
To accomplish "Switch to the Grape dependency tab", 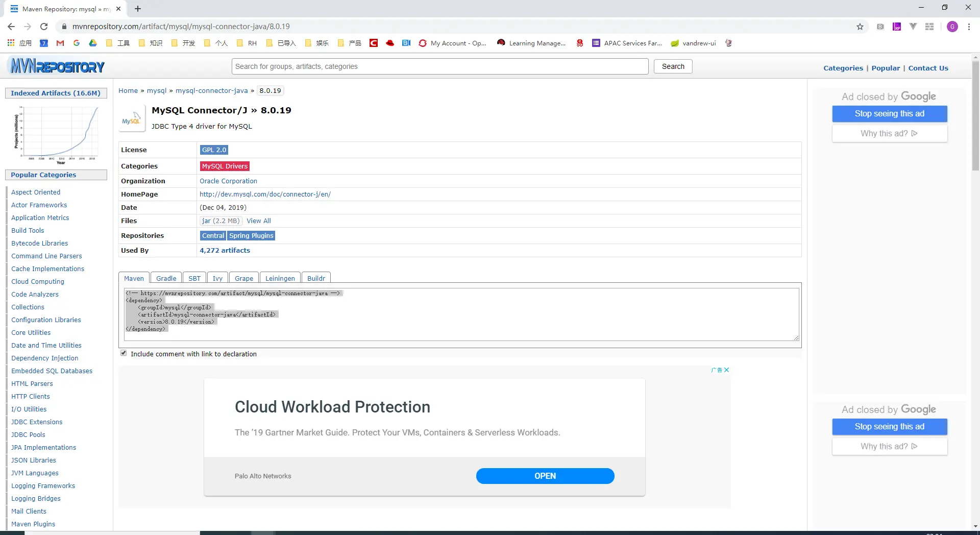I will point(244,278).
